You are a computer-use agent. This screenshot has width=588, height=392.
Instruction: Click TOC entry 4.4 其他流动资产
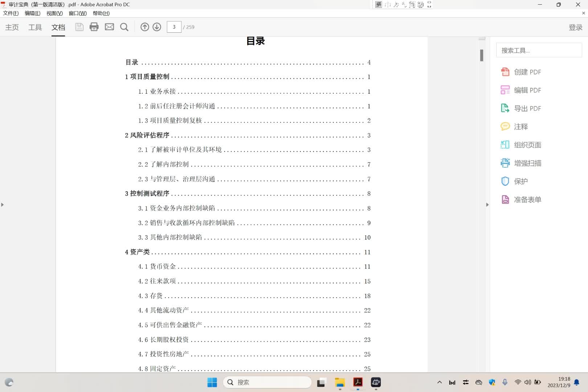pos(254,310)
